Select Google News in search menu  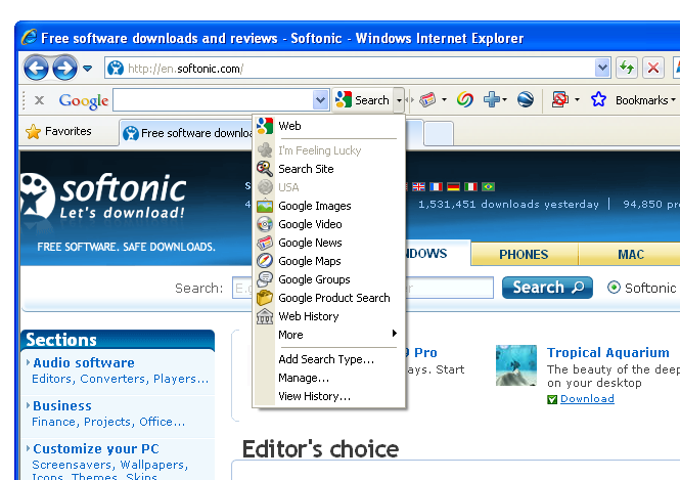[329, 243]
